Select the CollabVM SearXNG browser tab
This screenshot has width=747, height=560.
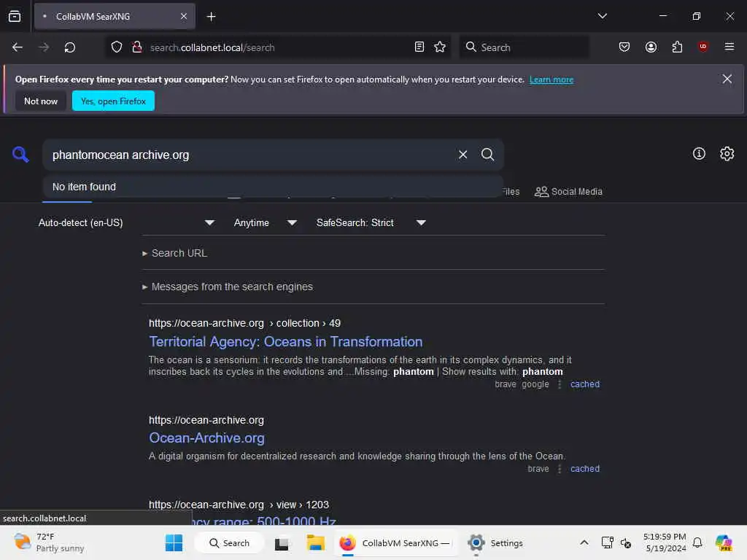[115, 16]
